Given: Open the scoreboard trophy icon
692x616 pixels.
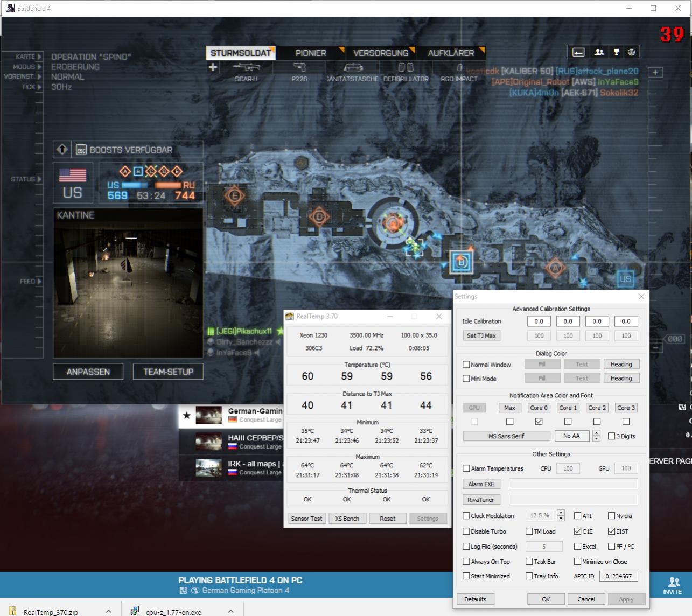Looking at the screenshot, I should click(x=616, y=52).
